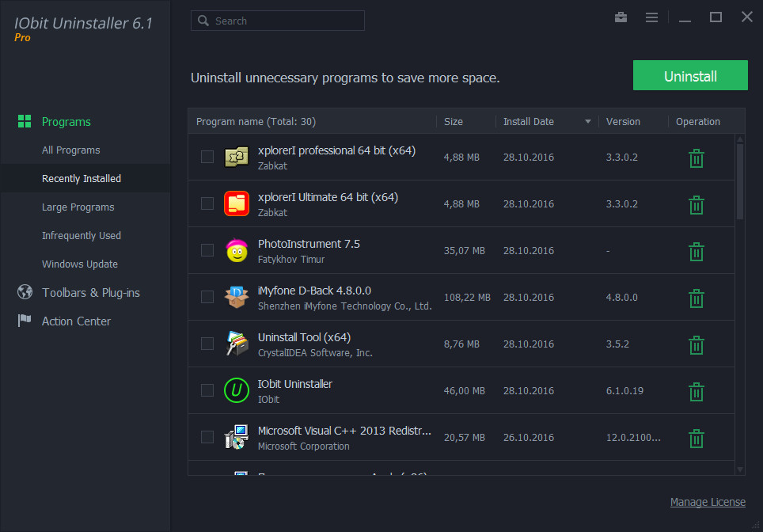Open the hamburger menu icon
Viewport: 763px width, 532px height.
pyautogui.click(x=651, y=17)
